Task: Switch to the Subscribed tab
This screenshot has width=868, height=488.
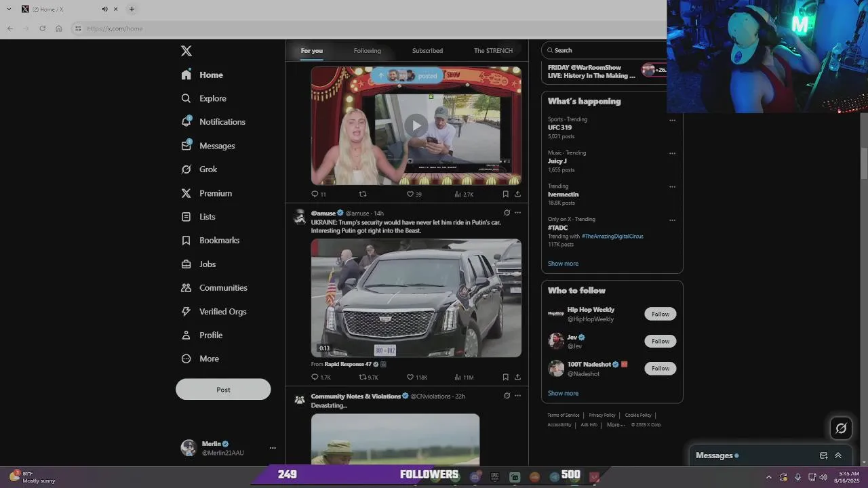Action: coord(427,51)
